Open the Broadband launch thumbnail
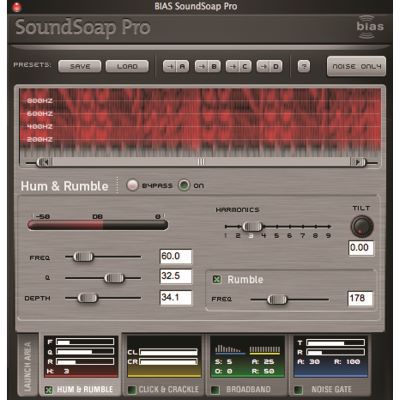Screen dimensions: 400x400 247,357
